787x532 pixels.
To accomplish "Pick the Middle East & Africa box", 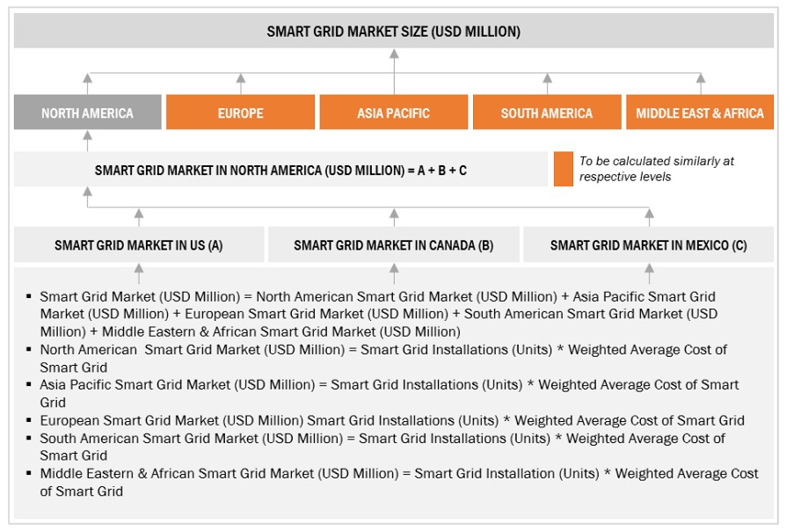I will 700,113.
